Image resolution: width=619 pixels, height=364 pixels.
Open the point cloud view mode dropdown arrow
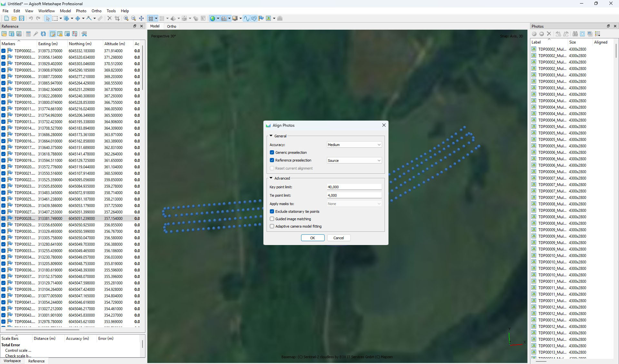coord(167,18)
